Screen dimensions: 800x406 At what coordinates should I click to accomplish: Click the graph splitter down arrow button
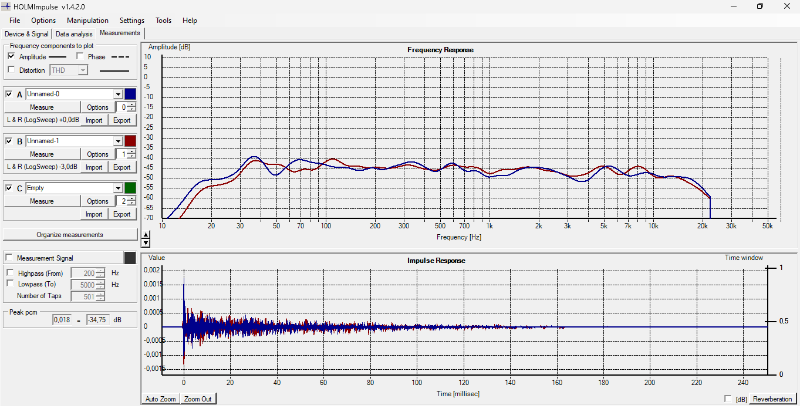pos(147,243)
